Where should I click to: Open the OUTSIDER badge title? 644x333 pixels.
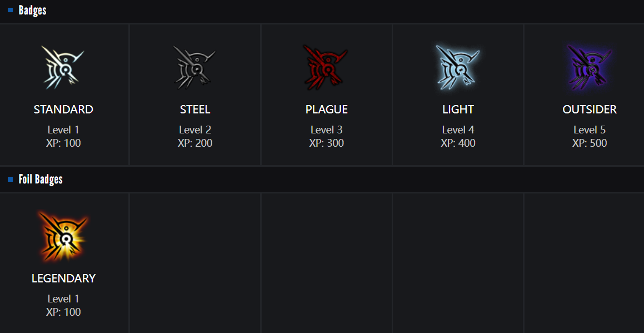pyautogui.click(x=590, y=110)
